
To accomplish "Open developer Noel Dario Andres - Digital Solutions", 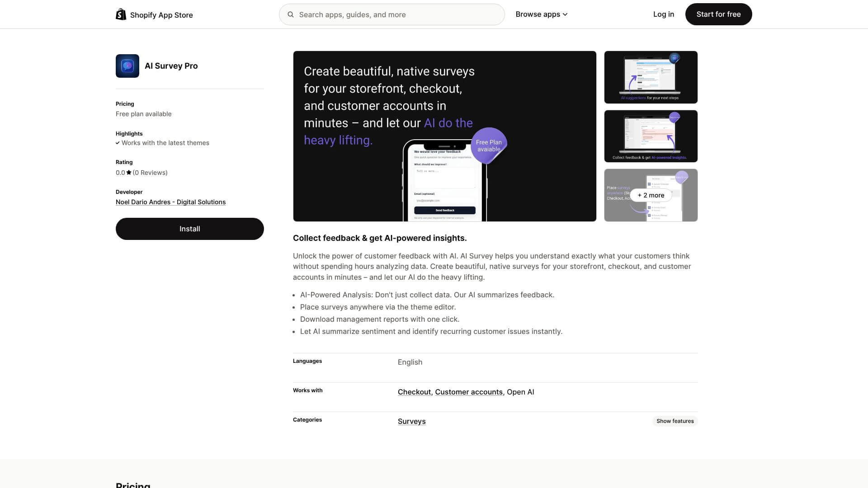I will pyautogui.click(x=170, y=202).
